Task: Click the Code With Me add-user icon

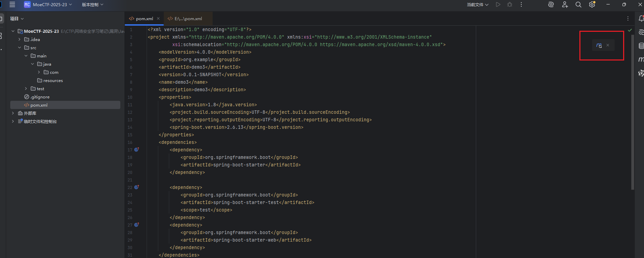Action: 565,4
